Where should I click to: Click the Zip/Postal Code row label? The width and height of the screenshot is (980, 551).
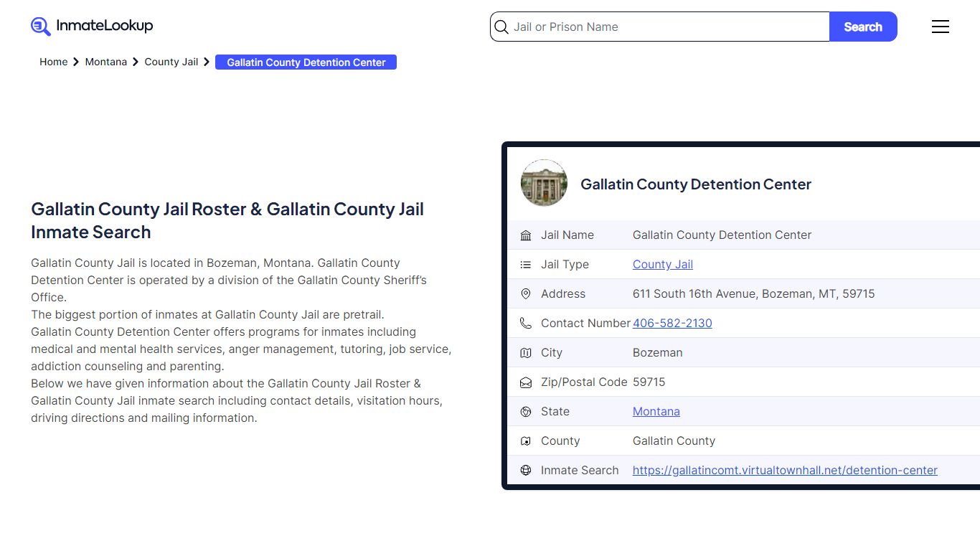coord(584,382)
